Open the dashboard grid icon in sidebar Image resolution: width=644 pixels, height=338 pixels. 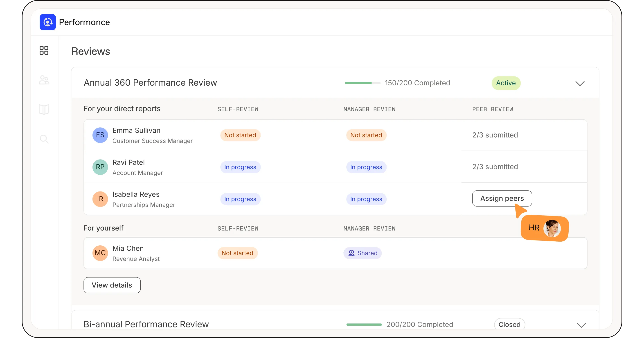44,50
